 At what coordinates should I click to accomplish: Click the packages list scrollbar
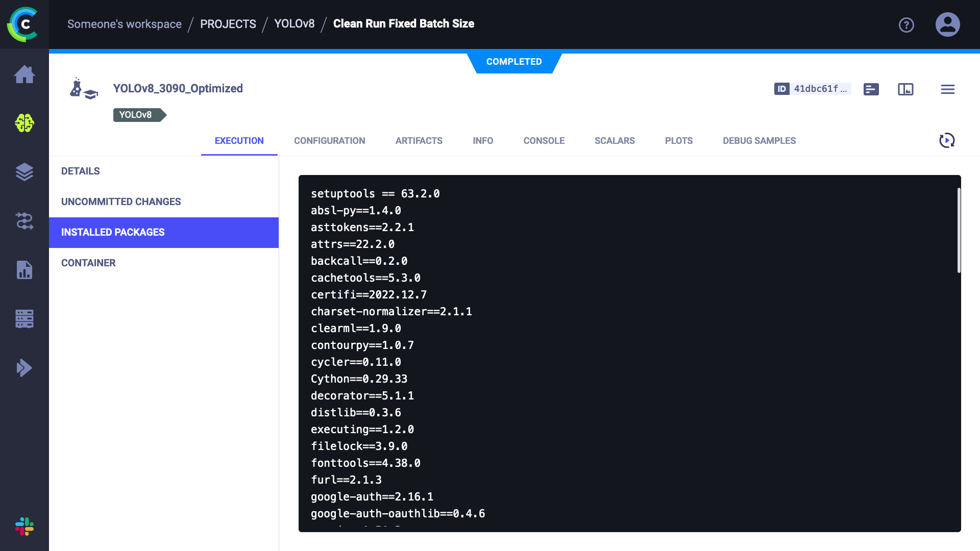pyautogui.click(x=959, y=231)
